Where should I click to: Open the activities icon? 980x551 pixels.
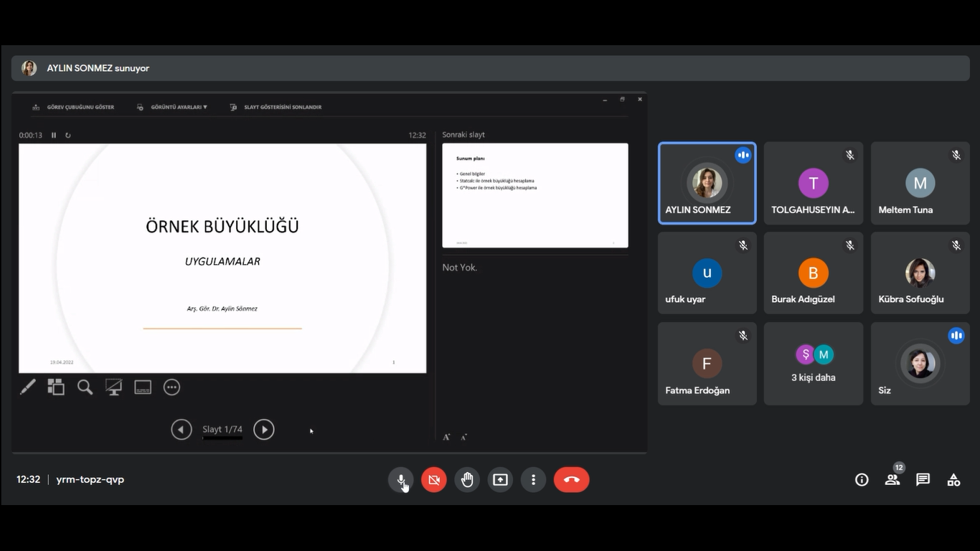[953, 480]
